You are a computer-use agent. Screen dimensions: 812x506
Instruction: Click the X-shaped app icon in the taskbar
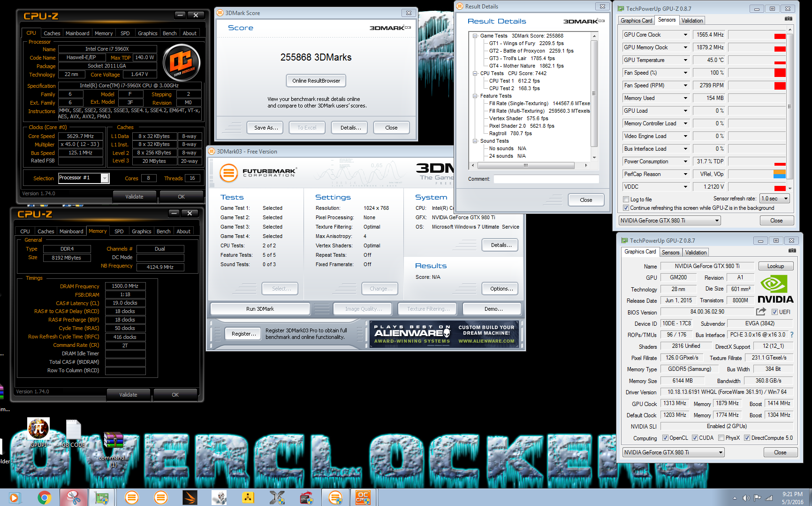277,498
